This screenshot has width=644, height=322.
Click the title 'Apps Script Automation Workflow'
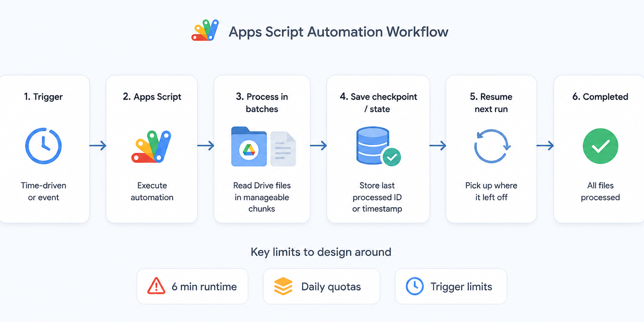pos(338,32)
